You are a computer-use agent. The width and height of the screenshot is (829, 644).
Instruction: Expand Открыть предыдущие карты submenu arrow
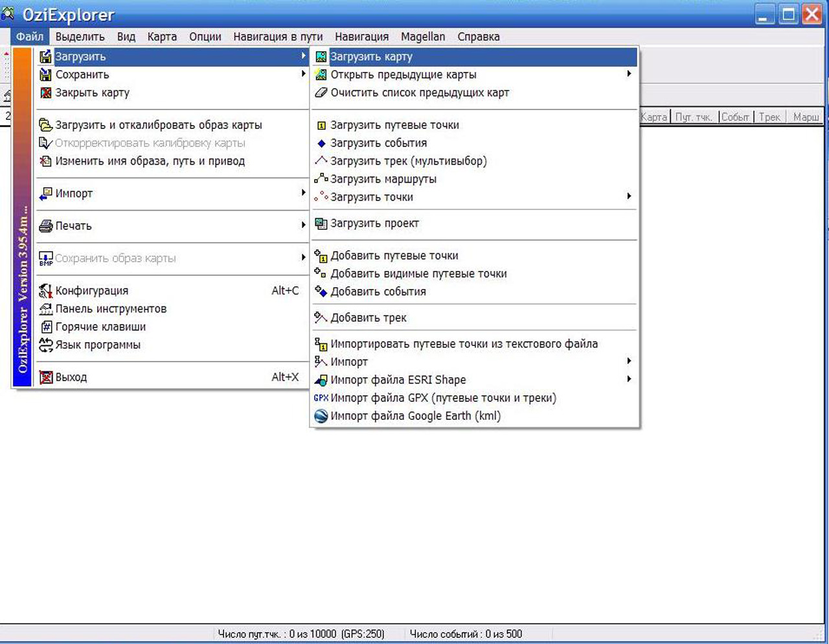629,74
